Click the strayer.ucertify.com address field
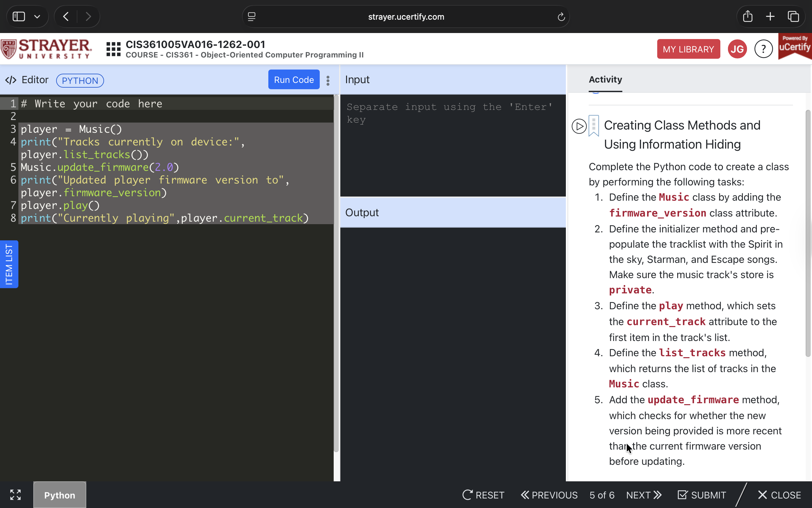Screen dimensions: 812x508 coord(406,17)
